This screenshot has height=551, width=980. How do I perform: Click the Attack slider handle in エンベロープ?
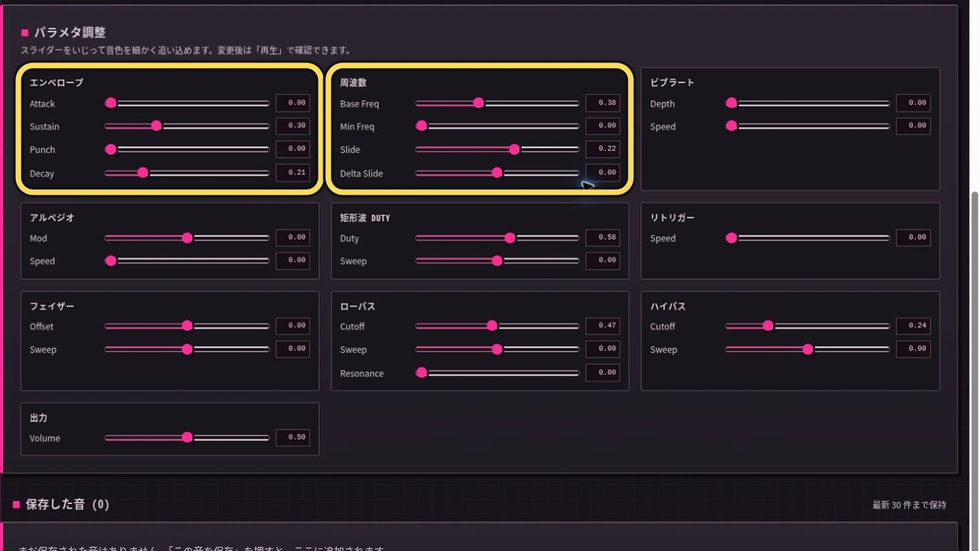tap(111, 103)
